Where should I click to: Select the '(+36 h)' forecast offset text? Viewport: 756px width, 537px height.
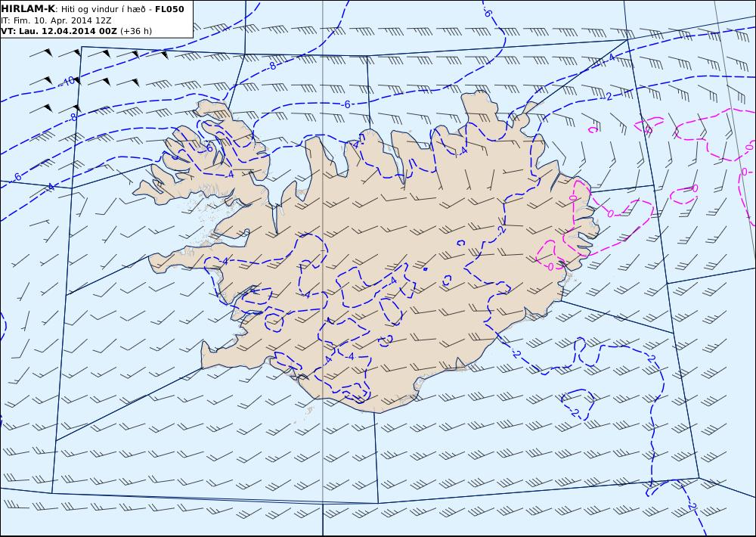(135, 31)
